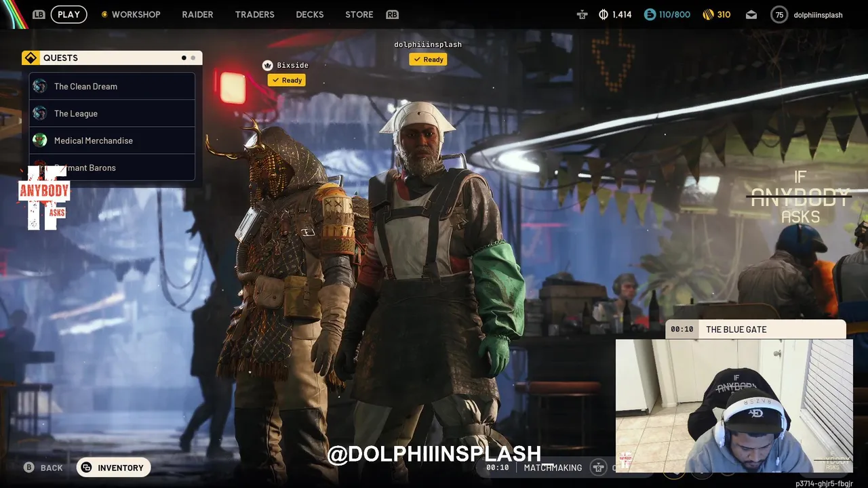Screen dimensions: 868x488
Task: Click the gold striped currency icon beside 310
Action: 707,14
